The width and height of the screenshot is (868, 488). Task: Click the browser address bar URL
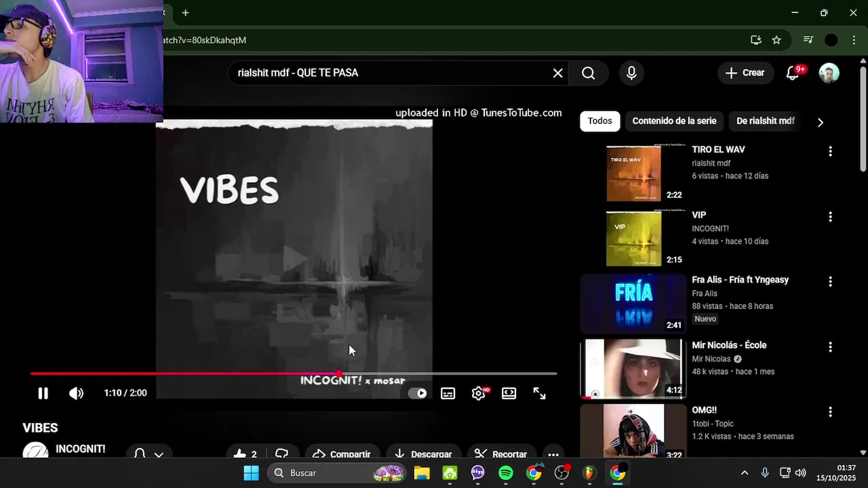tap(205, 40)
